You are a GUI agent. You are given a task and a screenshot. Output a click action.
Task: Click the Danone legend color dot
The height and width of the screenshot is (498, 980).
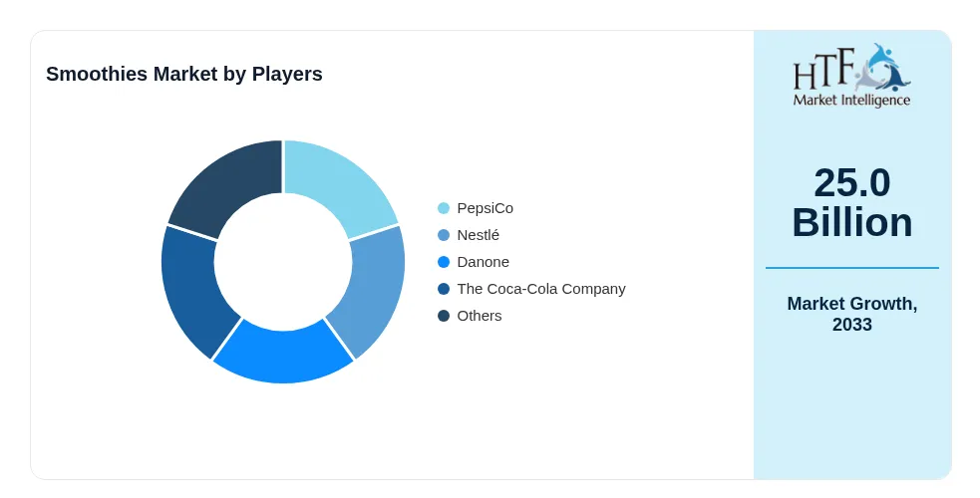(444, 262)
